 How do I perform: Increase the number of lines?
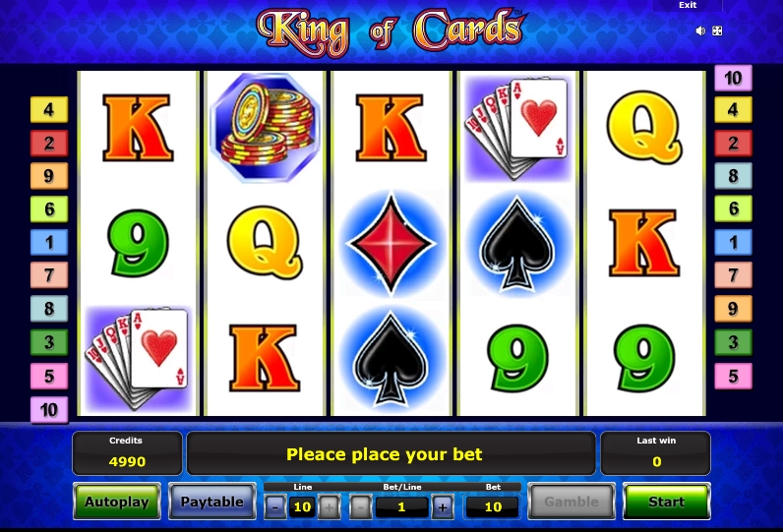(x=329, y=507)
